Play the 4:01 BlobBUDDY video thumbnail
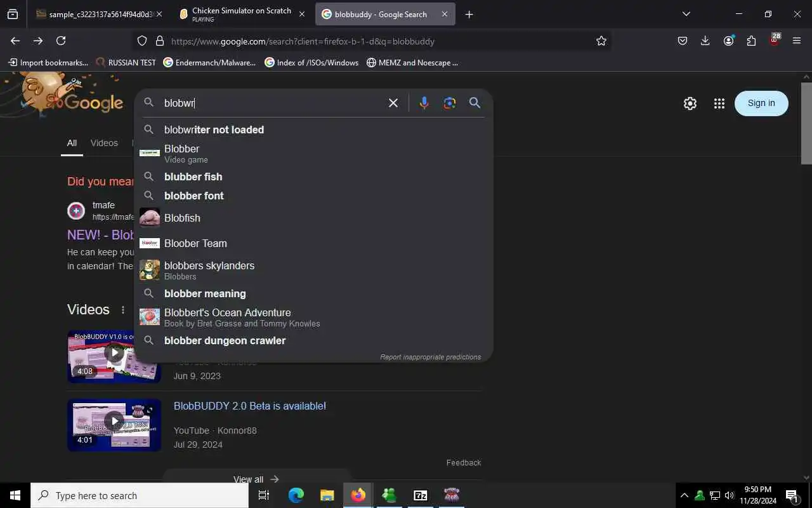Viewport: 812px width, 508px height. pyautogui.click(x=114, y=425)
